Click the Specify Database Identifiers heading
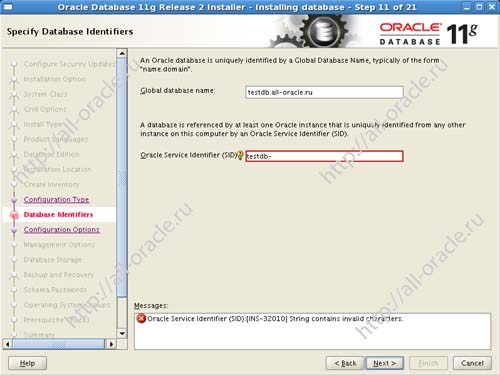This screenshot has height=375, width=500. [70, 31]
